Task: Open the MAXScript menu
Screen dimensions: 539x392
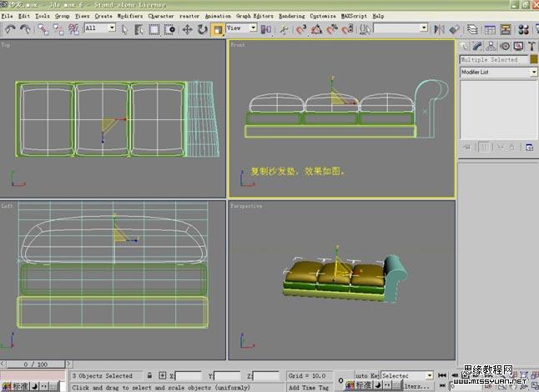Action: (x=354, y=16)
